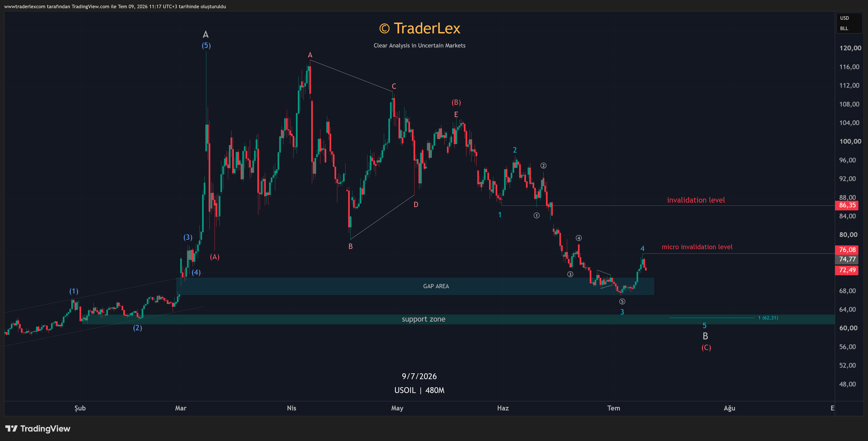Click the cyan '2' wave label
868x441 pixels.
(x=514, y=150)
